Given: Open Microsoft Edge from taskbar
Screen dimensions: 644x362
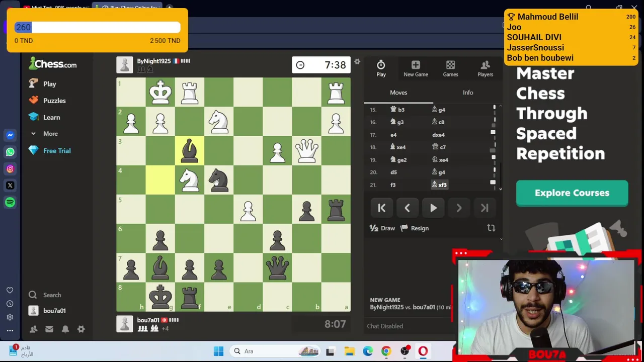Looking at the screenshot, I should point(368,351).
